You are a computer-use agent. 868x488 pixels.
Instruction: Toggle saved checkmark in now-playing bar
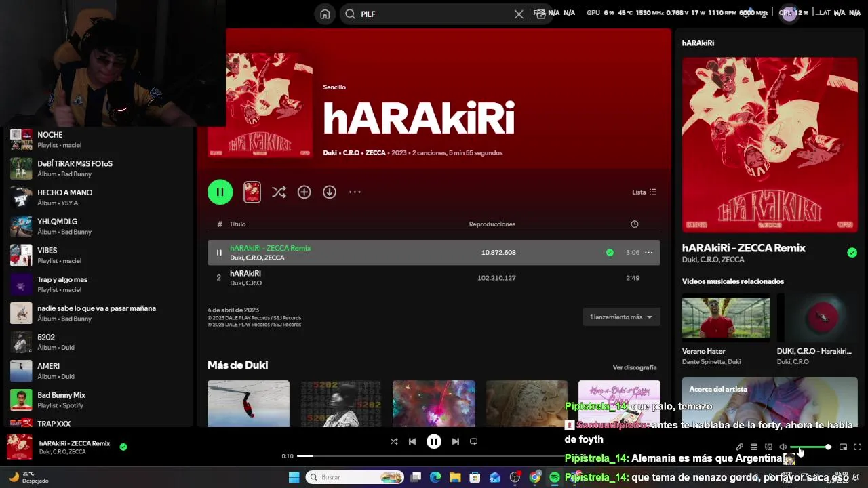pyautogui.click(x=123, y=447)
